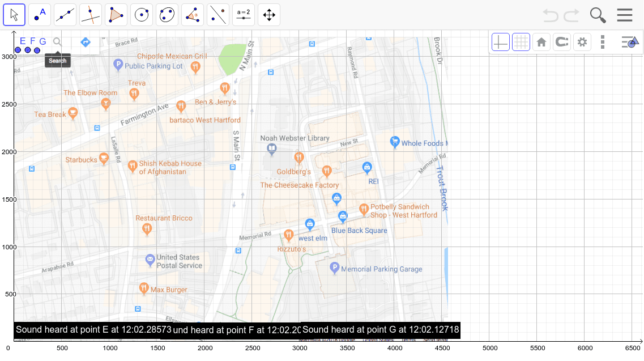This screenshot has height=361, width=644.
Task: Select the Move Graphics View tool
Action: (269, 15)
